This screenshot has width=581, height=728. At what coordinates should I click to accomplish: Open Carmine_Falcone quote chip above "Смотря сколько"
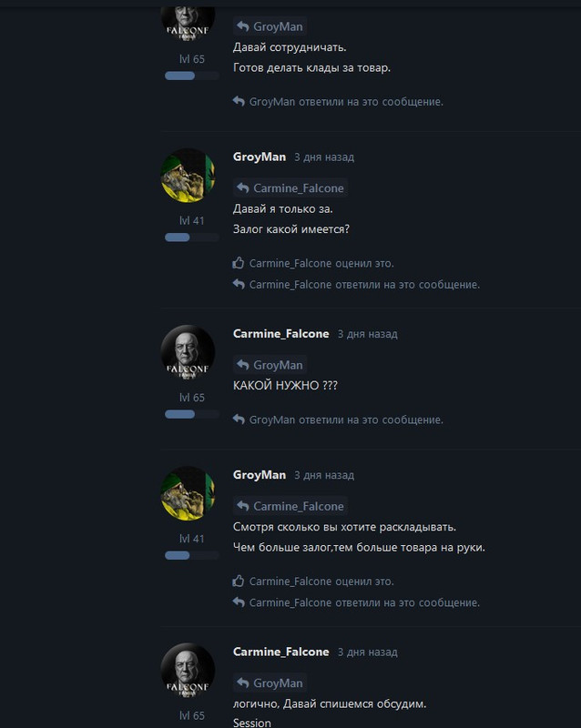click(x=290, y=506)
